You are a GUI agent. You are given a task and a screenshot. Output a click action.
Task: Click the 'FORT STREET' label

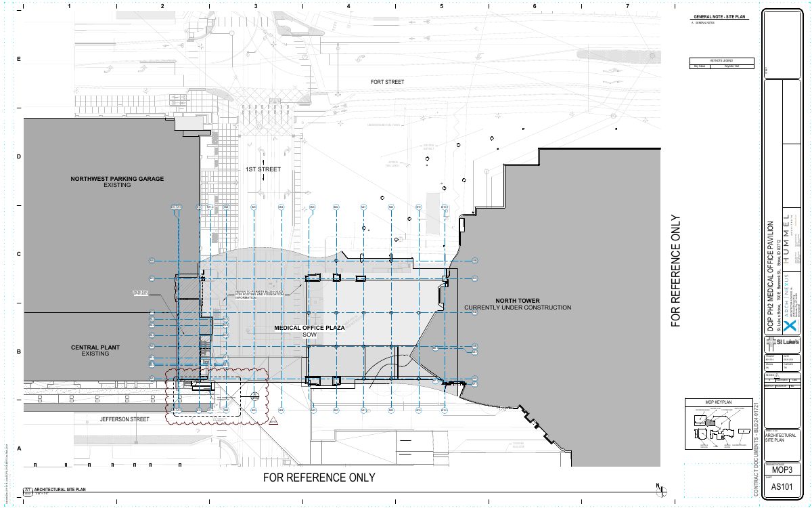pyautogui.click(x=387, y=82)
